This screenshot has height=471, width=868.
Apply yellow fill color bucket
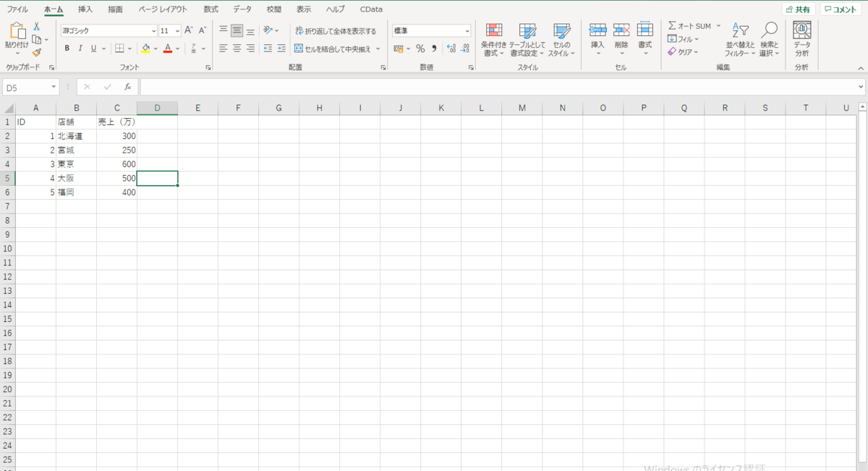[x=145, y=48]
